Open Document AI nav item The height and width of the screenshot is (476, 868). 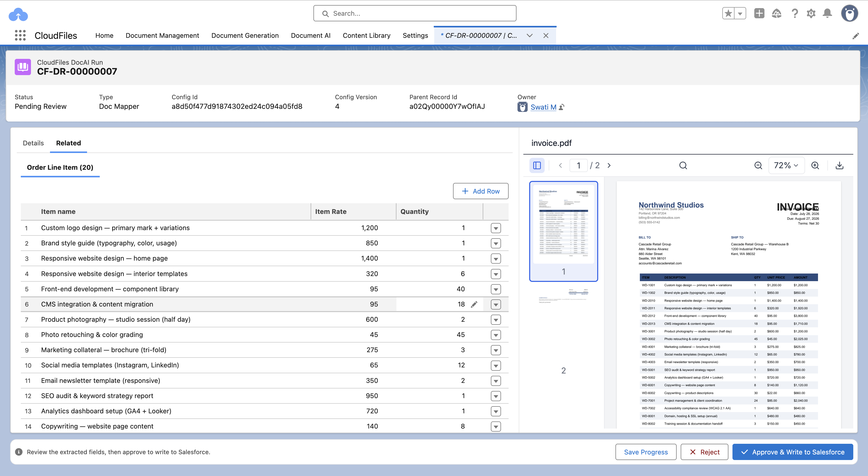click(x=310, y=35)
